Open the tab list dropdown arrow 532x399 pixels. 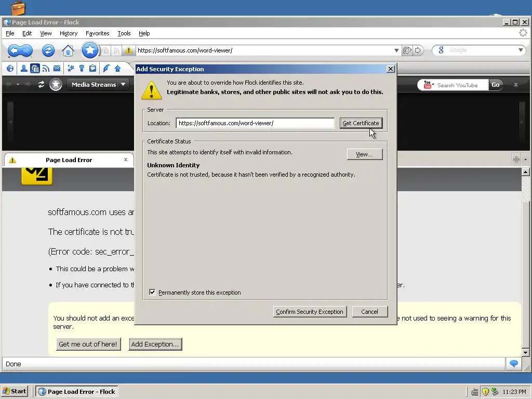526,159
